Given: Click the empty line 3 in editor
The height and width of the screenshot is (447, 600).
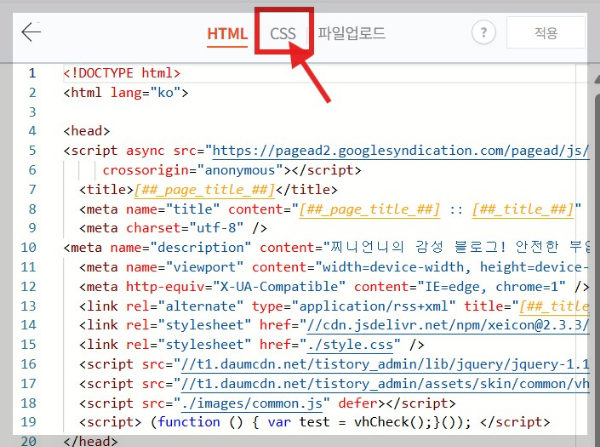Looking at the screenshot, I should coord(325,112).
